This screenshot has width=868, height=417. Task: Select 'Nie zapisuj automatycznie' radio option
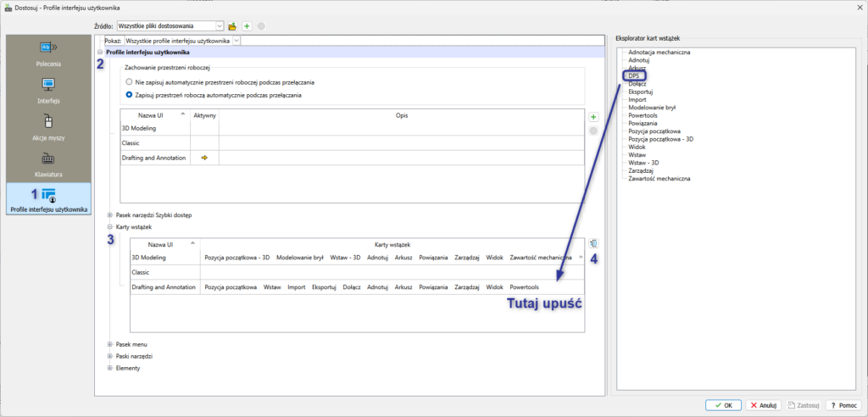(129, 82)
